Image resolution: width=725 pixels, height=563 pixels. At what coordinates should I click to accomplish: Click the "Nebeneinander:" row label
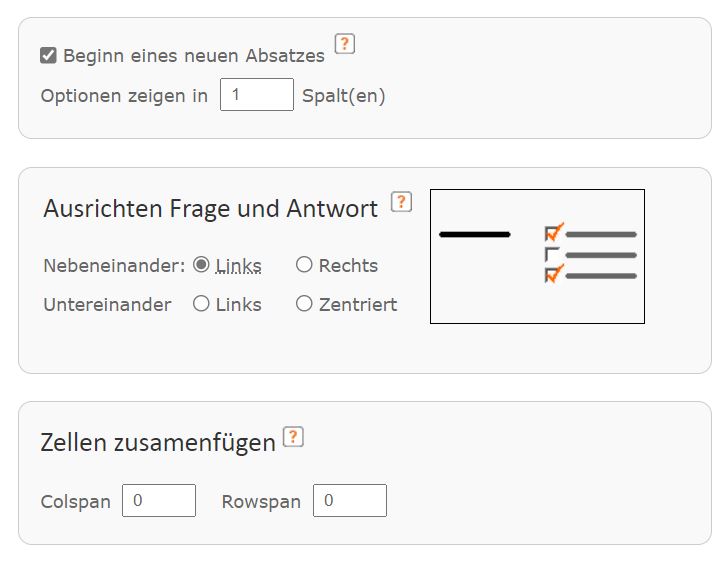click(x=114, y=266)
